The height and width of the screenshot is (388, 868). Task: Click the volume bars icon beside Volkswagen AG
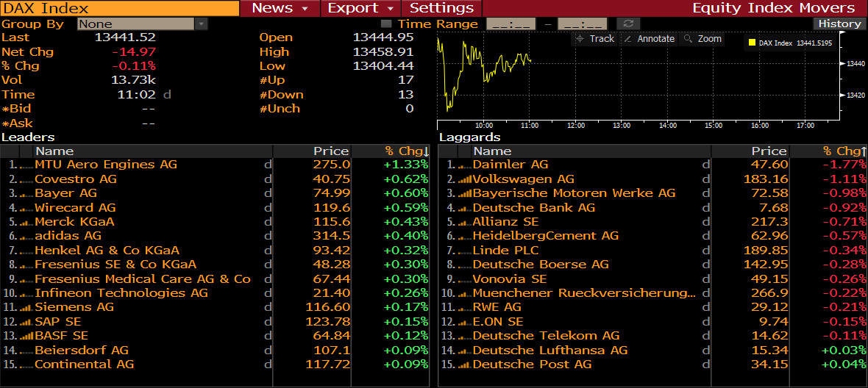click(464, 179)
